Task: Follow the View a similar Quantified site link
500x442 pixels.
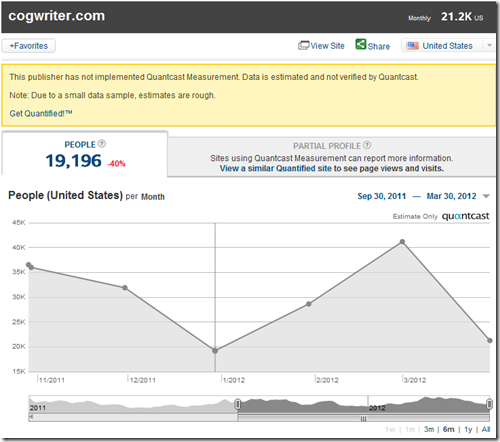Action: [x=276, y=168]
